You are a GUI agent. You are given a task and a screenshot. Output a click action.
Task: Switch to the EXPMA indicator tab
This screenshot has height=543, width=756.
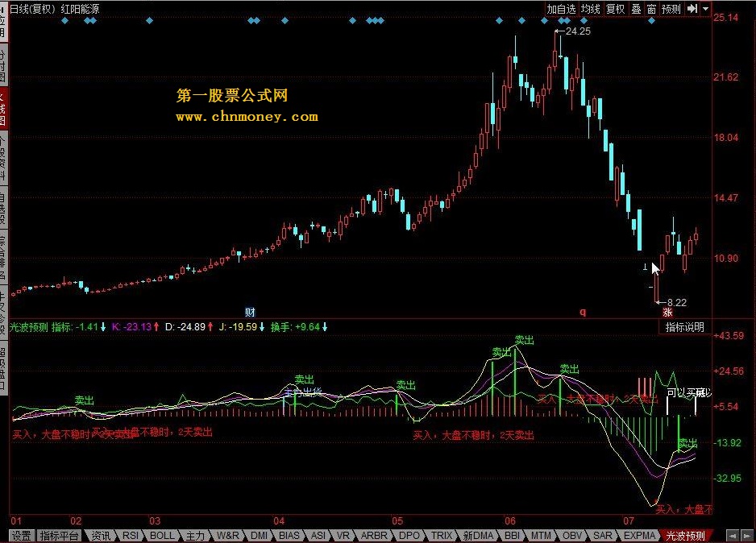pos(639,536)
